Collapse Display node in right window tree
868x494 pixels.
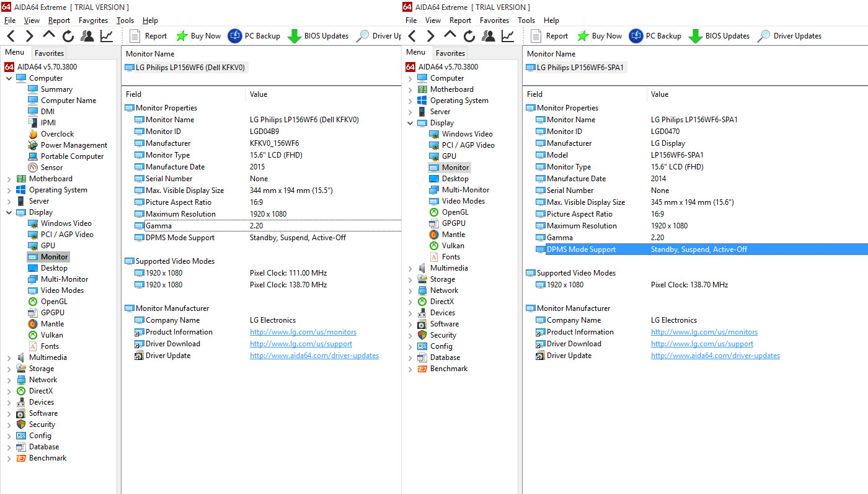410,123
